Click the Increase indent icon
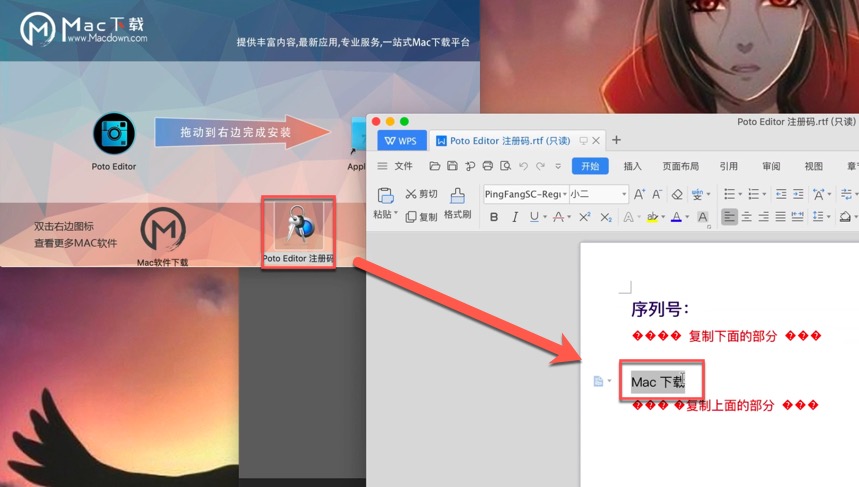The image size is (859, 487). click(798, 194)
